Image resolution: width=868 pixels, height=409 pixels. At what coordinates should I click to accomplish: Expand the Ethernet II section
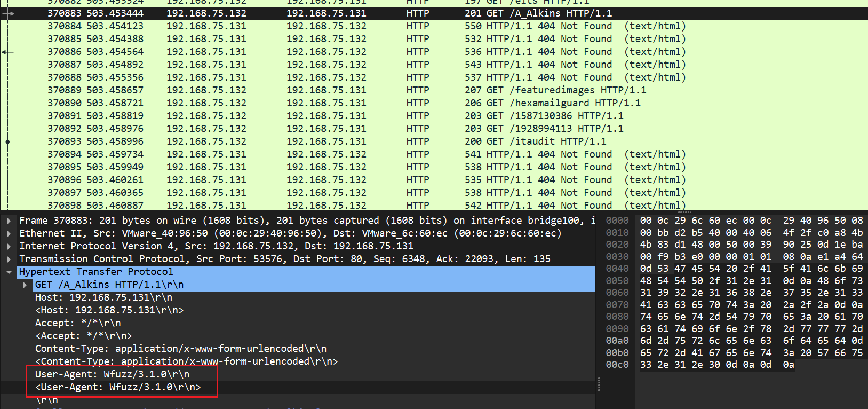pos(9,233)
